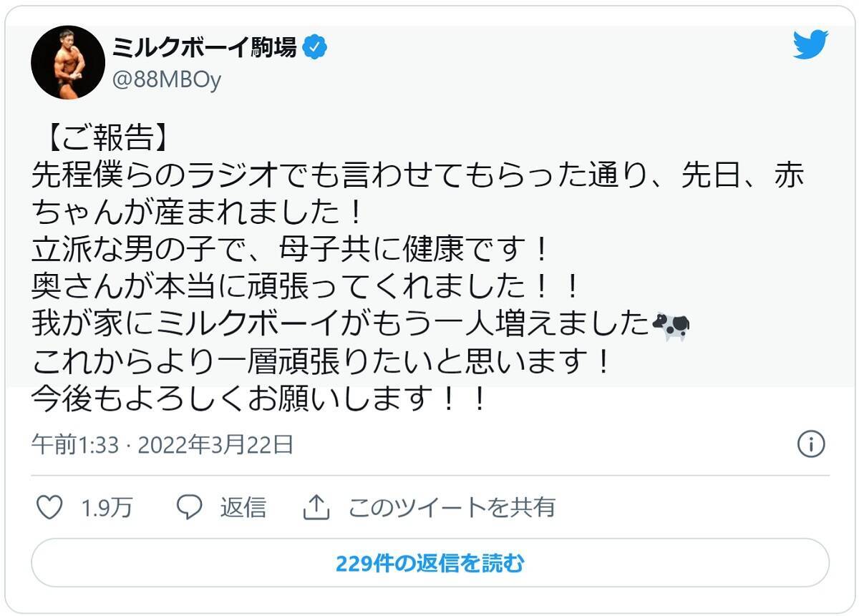Click the line 奥さんが本当に頑張ってくれました
The height and width of the screenshot is (616, 859).
click(304, 288)
